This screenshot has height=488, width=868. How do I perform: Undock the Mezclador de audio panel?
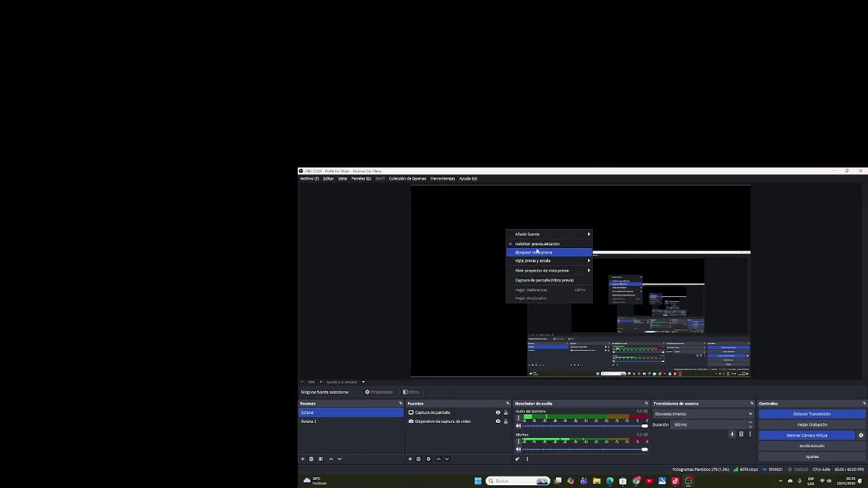[646, 403]
